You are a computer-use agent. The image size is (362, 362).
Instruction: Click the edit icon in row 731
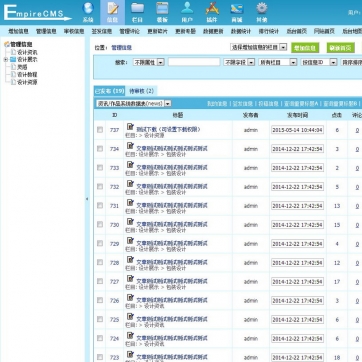(130, 203)
